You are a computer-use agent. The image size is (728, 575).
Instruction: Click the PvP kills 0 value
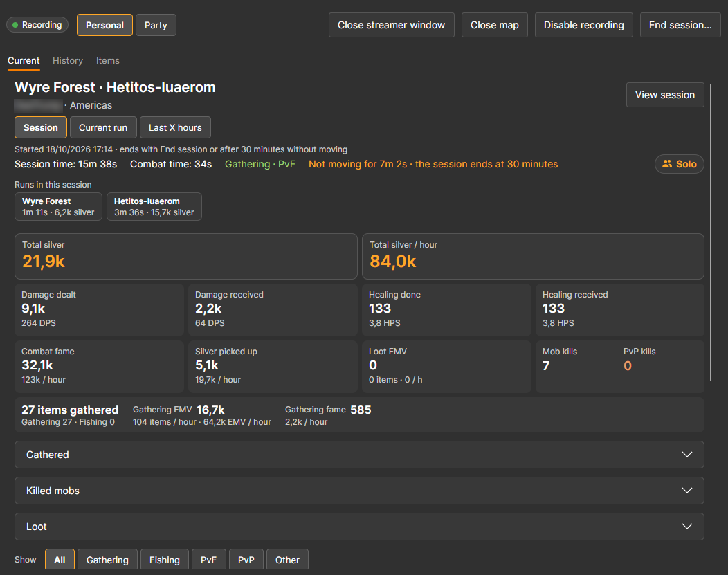click(628, 366)
